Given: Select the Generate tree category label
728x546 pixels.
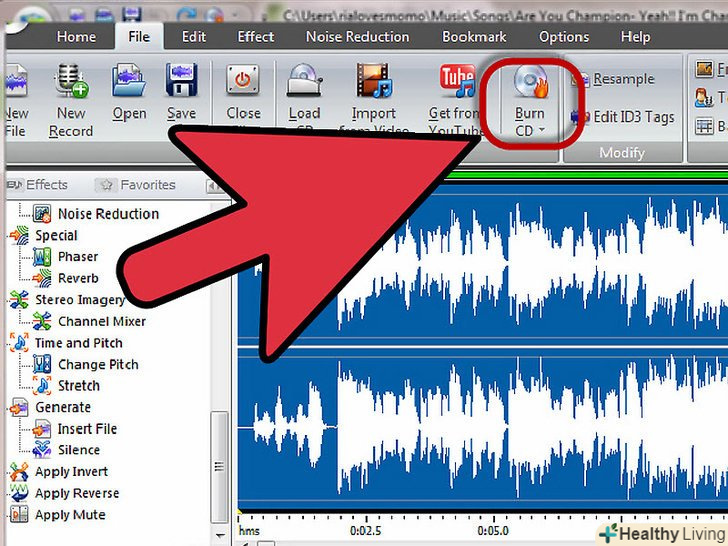Looking at the screenshot, I should 63,407.
